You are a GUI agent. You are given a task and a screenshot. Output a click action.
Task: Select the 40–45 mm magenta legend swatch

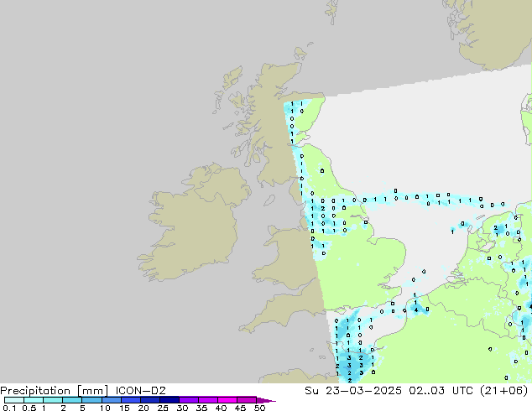(227, 400)
